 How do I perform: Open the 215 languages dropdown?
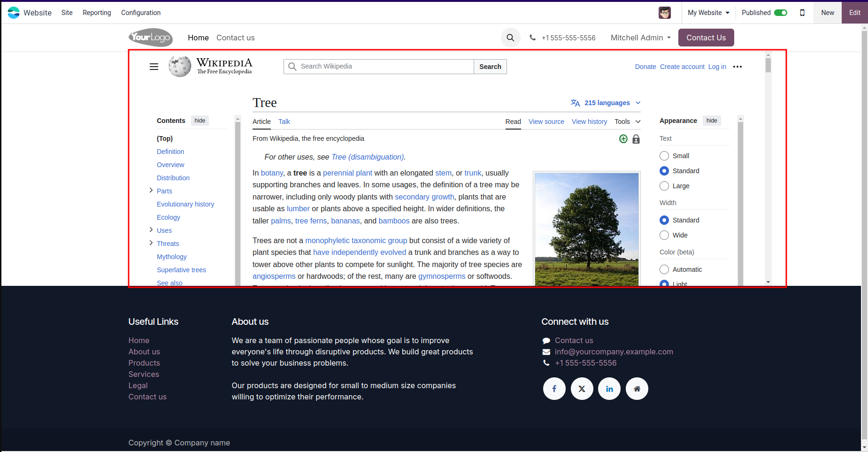pyautogui.click(x=606, y=103)
